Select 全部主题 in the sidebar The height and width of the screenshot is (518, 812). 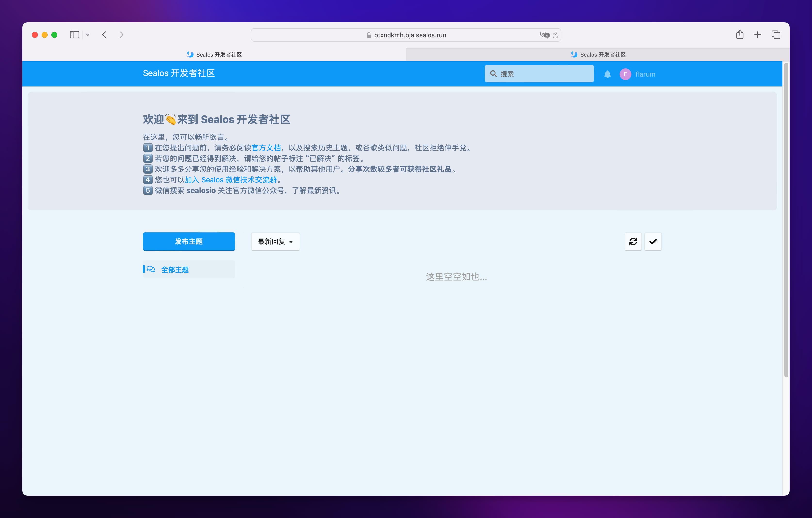pos(189,269)
